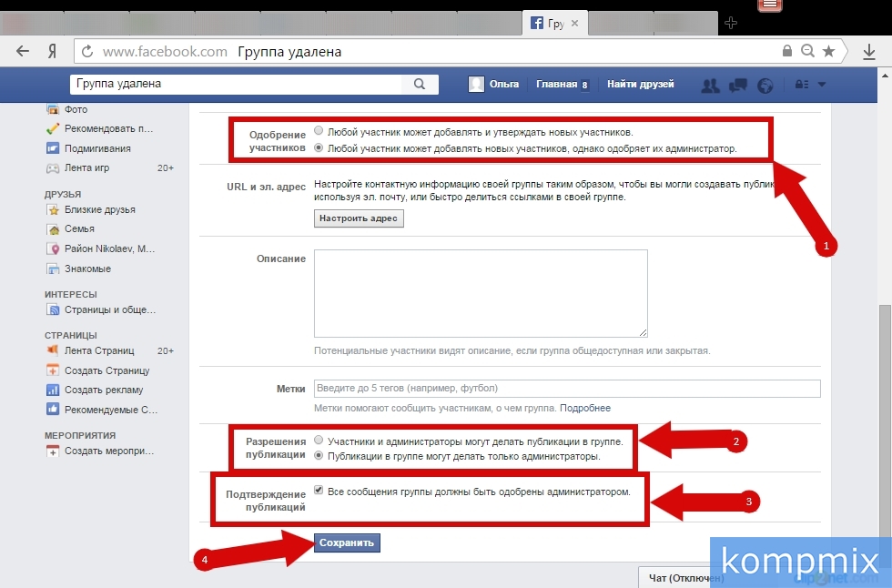Viewport: 892px width, 588px height.
Task: Click the browser back arrow
Action: tap(23, 52)
